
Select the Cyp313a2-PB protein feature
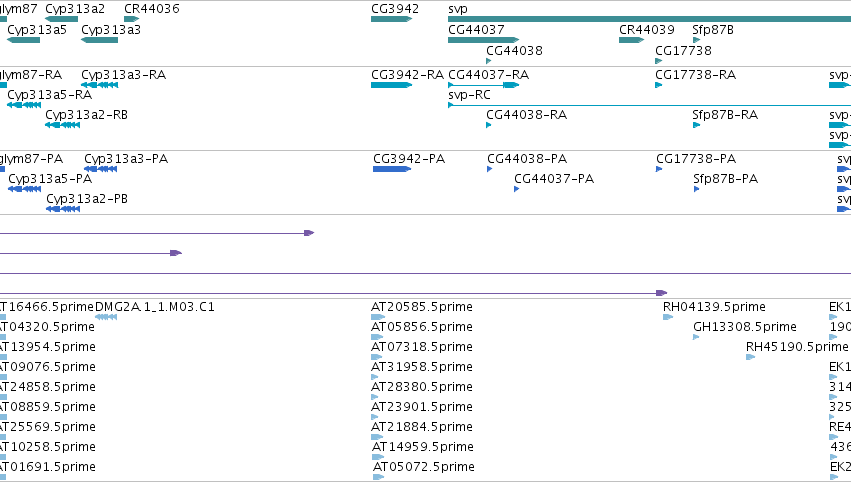tap(63, 209)
